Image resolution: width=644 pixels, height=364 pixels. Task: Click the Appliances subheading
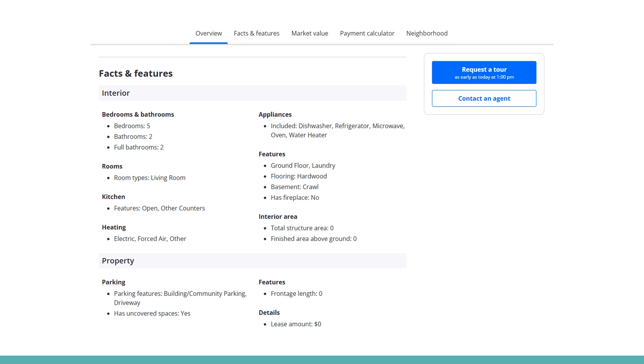click(275, 114)
